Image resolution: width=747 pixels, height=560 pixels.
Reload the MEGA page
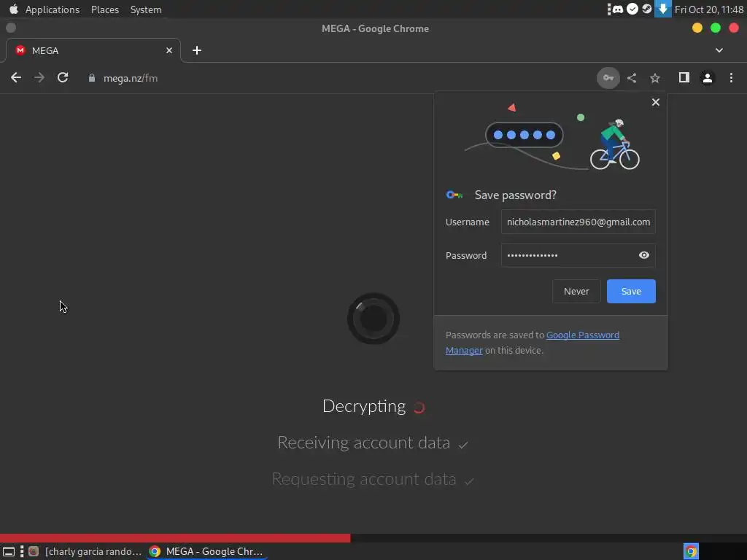[x=63, y=77]
